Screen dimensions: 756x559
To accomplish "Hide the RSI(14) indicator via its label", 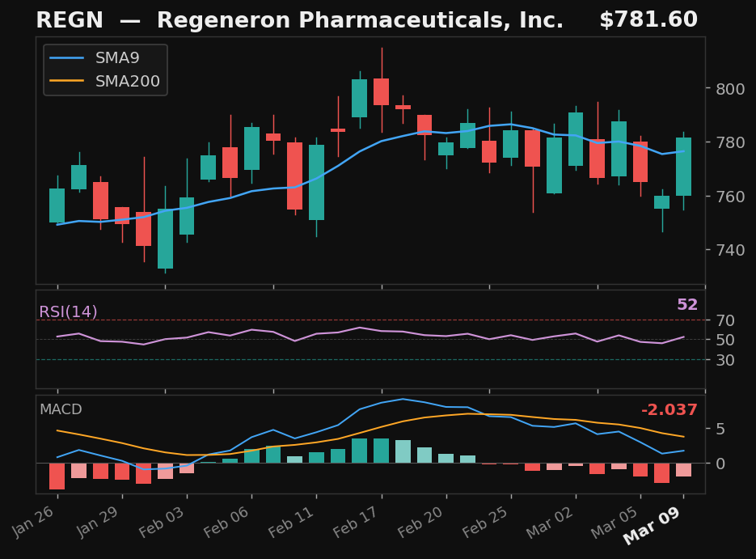I will [67, 311].
